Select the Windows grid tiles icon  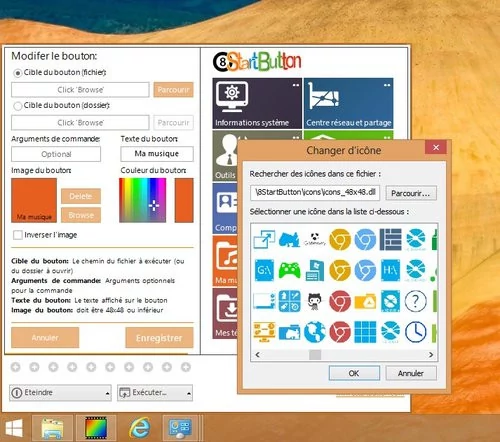[365, 332]
